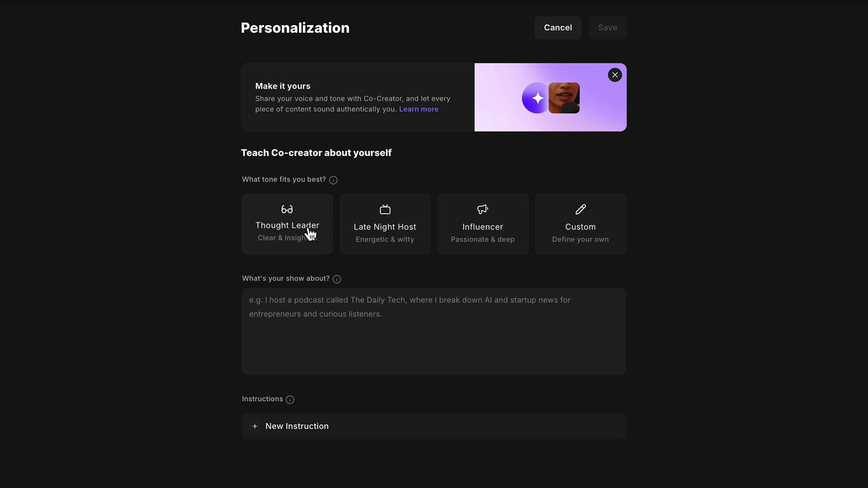Click the Instructions info icon
Viewport: 868px width, 488px height.
click(x=290, y=400)
